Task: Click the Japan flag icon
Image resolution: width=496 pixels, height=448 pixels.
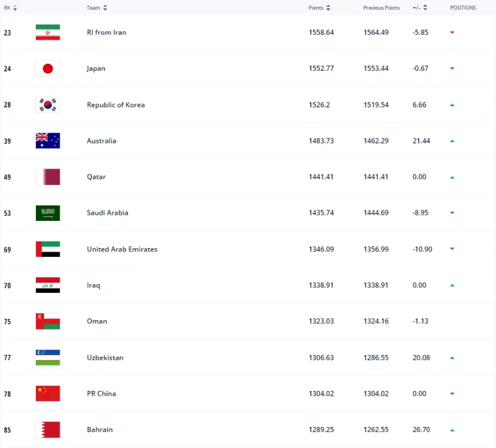Action: (x=48, y=68)
